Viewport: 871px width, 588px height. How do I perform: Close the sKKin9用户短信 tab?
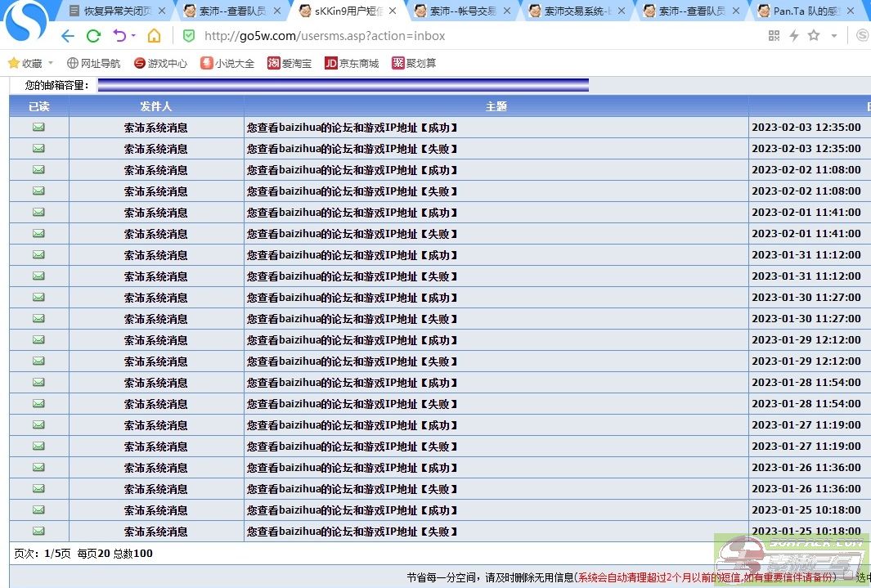[x=392, y=11]
